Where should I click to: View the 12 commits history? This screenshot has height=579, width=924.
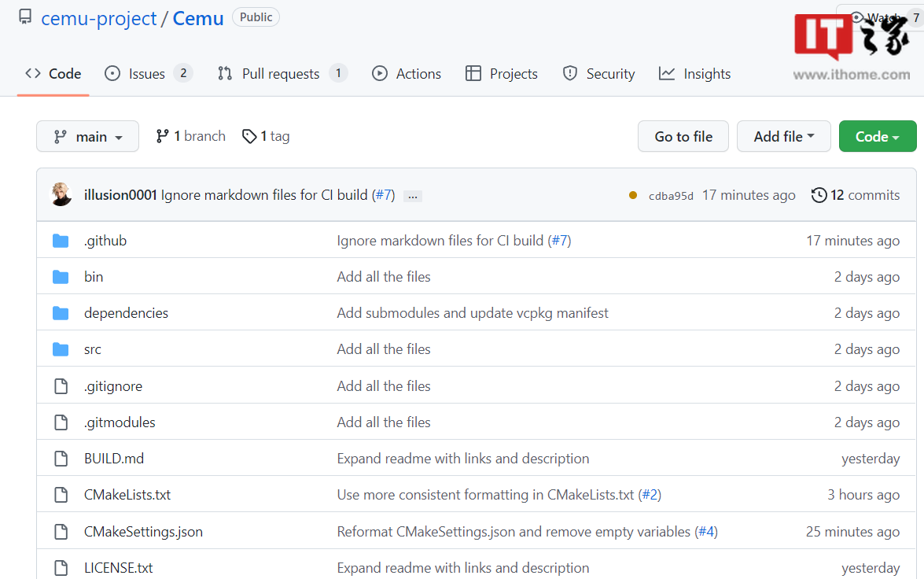[x=856, y=195]
